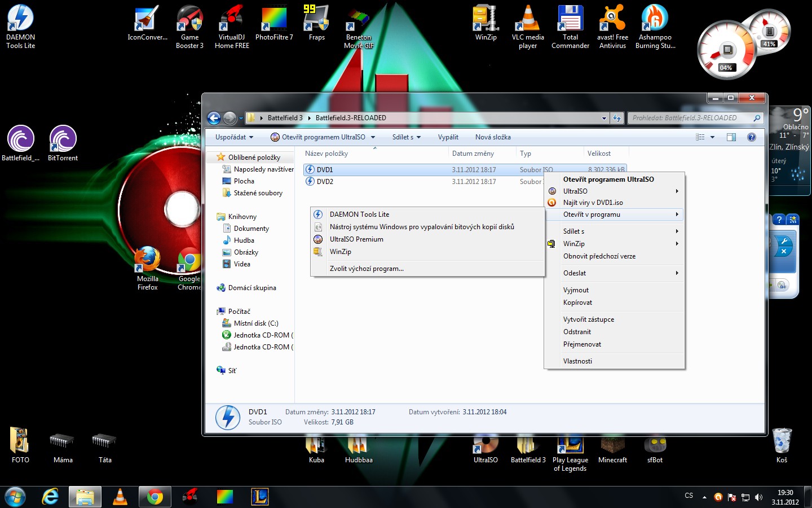This screenshot has height=508, width=812.
Task: Click League of Legends taskbar icon
Action: (260, 497)
